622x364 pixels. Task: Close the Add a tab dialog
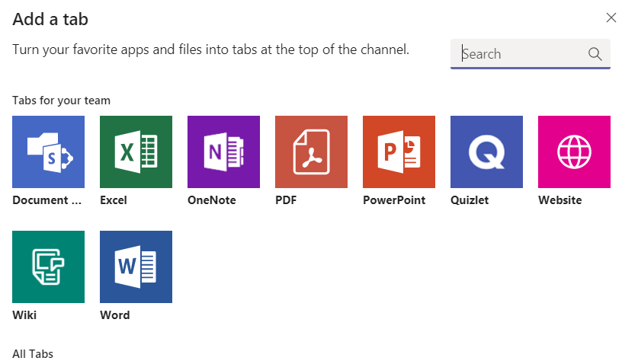point(611,18)
